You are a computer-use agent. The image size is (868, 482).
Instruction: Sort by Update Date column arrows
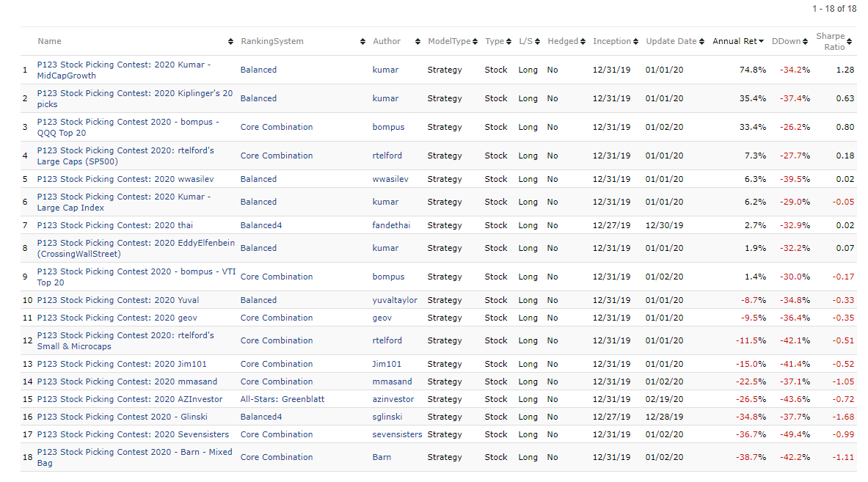701,42
